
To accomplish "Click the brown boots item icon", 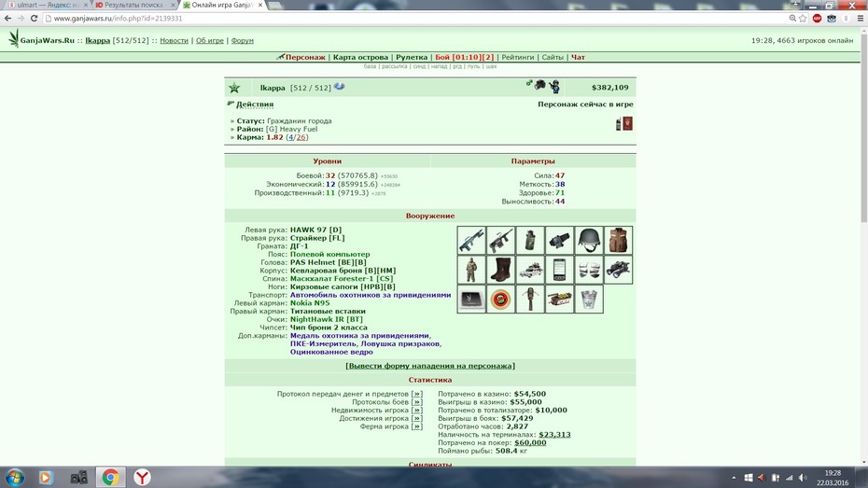I will tap(500, 270).
